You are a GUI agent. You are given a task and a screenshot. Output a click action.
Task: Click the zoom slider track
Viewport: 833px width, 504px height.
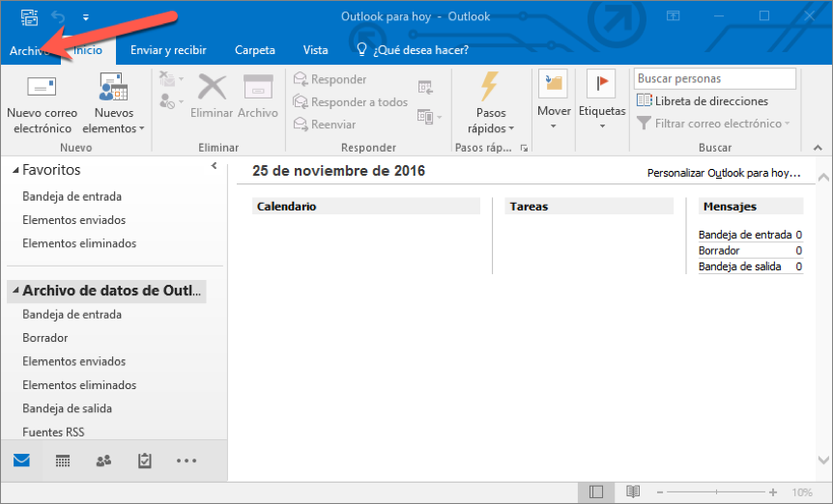point(716,492)
